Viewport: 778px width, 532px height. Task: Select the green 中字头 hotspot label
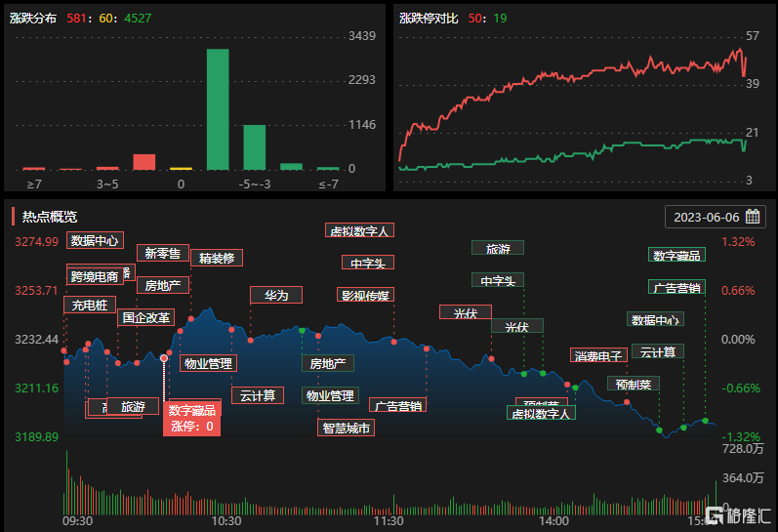coord(498,280)
